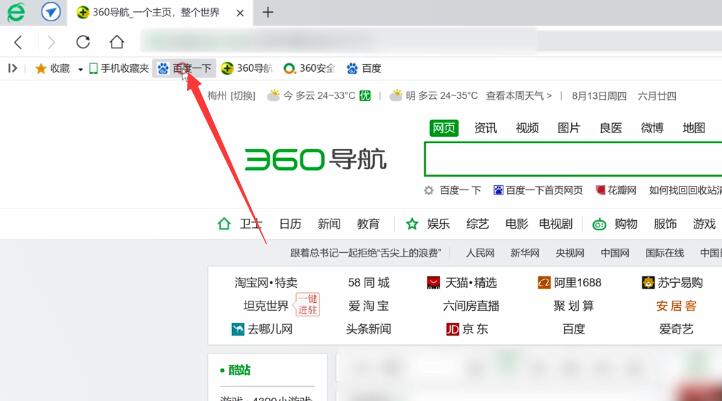The width and height of the screenshot is (722, 401).
Task: Open the 央视网 news link
Action: coord(570,253)
